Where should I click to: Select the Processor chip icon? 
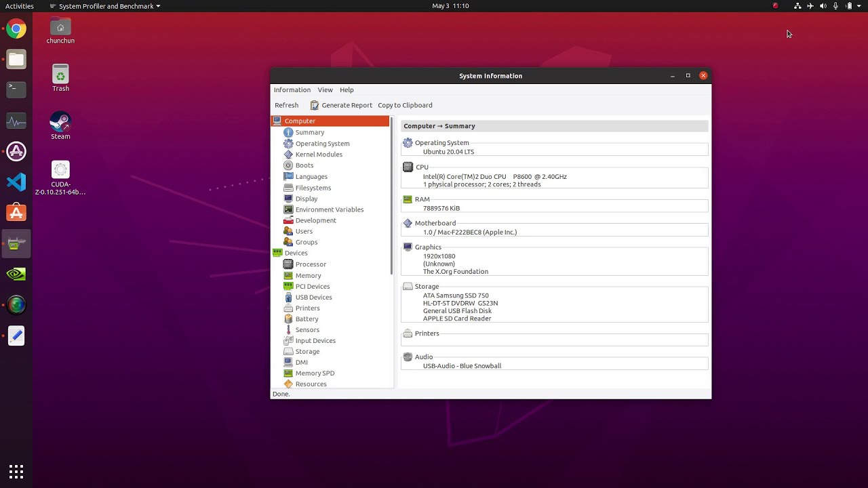288,264
